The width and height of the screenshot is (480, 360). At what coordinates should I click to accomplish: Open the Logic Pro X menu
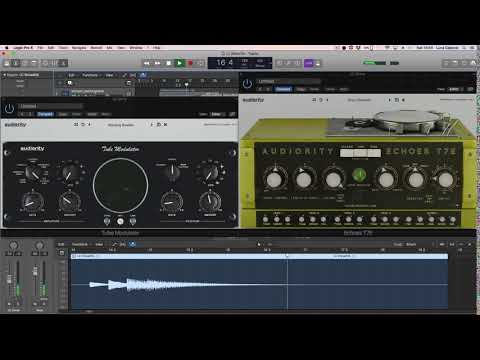coord(23,48)
